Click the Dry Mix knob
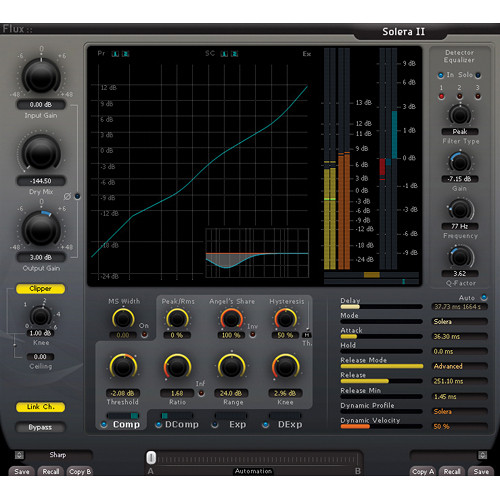Image resolution: width=500 pixels, height=500 pixels. click(x=41, y=153)
